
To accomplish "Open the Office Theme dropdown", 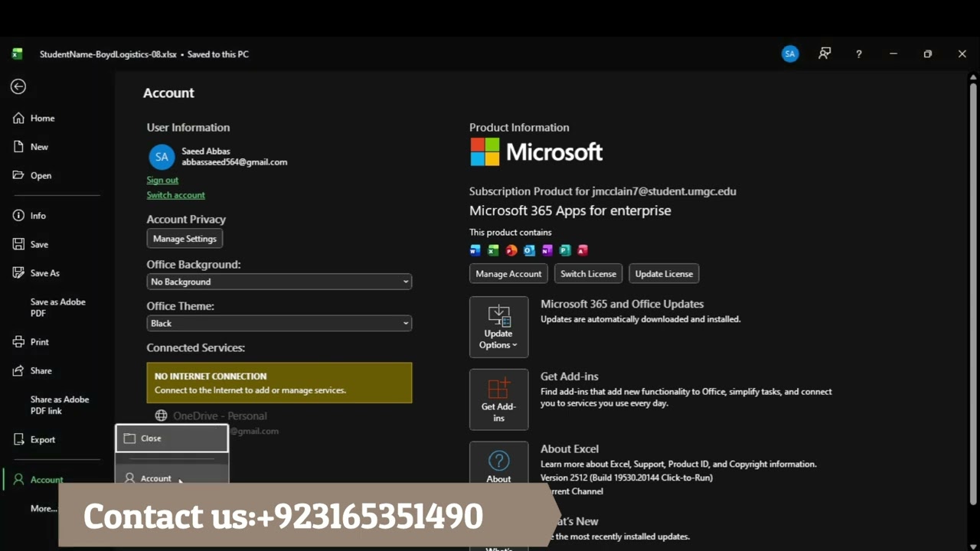I will point(279,323).
